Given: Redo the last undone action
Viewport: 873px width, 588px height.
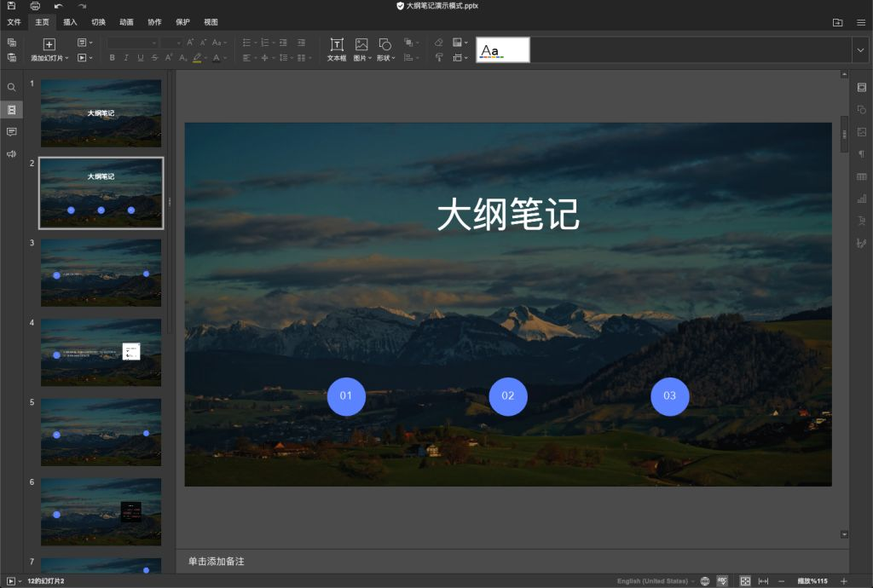Looking at the screenshot, I should pos(83,6).
